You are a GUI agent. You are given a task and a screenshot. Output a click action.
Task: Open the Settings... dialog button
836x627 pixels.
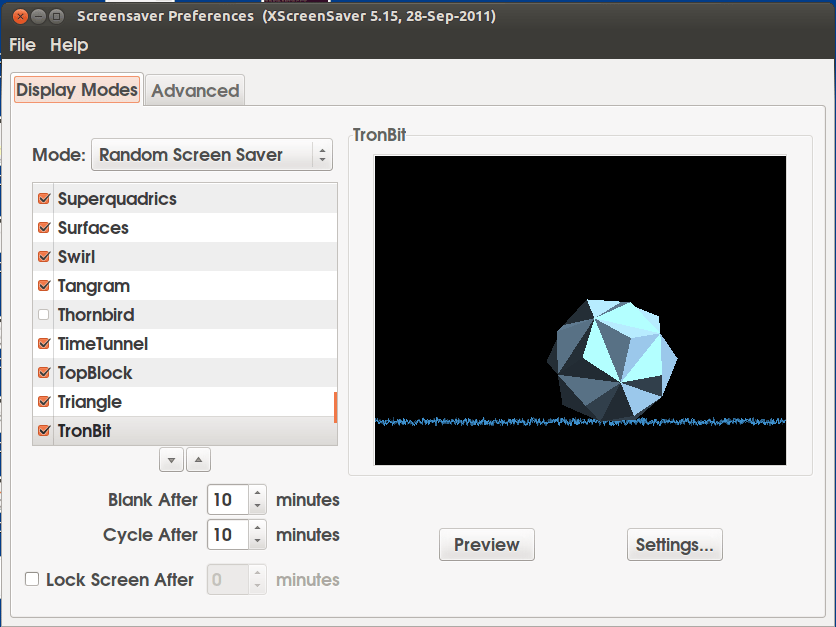674,545
